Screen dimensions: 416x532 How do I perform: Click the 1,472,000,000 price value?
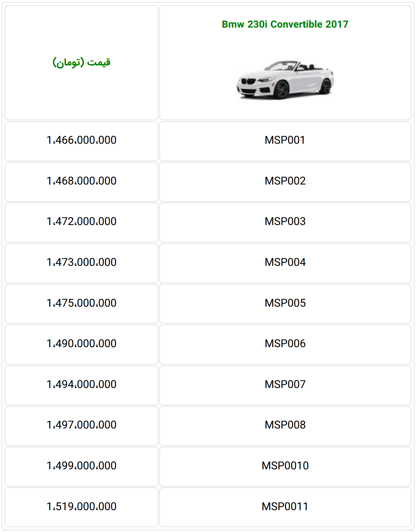(x=81, y=221)
